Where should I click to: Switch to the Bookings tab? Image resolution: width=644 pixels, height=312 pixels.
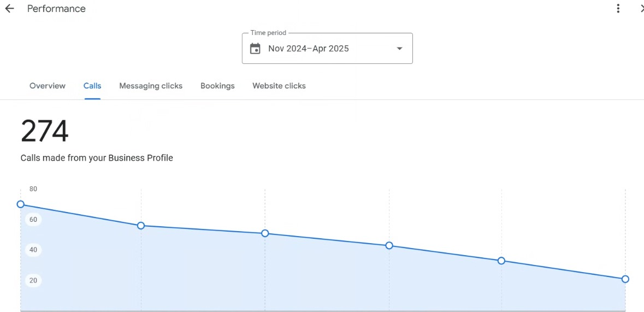pos(217,86)
